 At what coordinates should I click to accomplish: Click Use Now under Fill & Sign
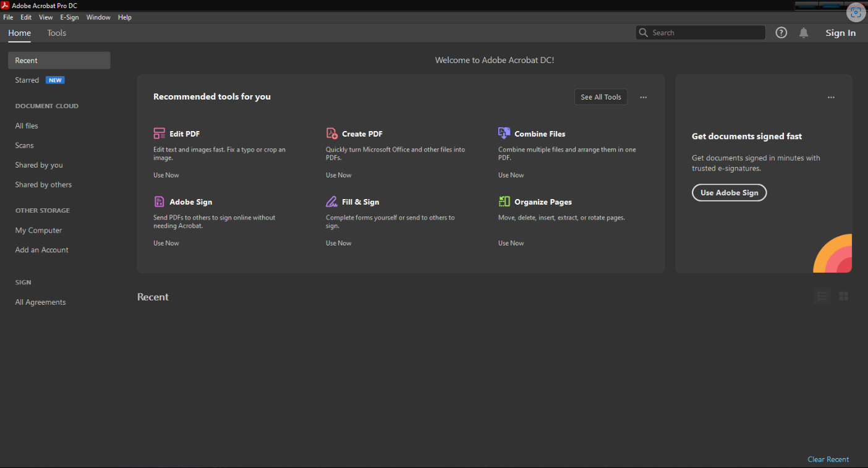coord(339,243)
